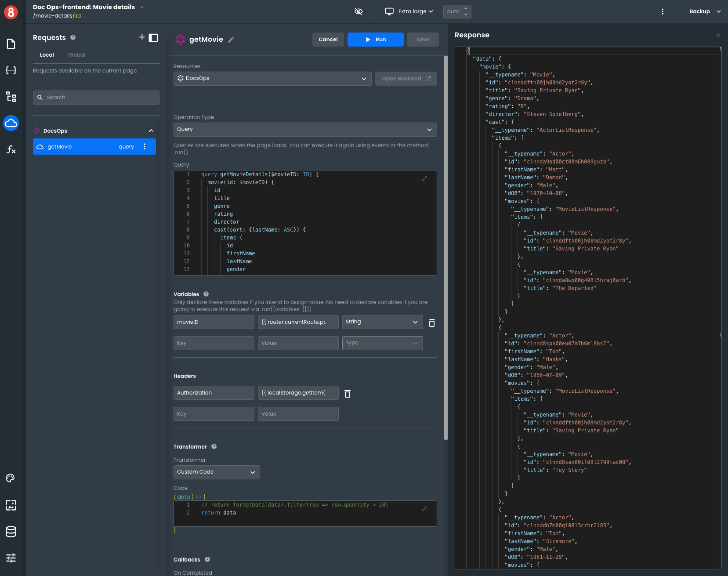728x576 pixels.
Task: Open the Transformer Custom Code dropdown
Action: (x=216, y=472)
